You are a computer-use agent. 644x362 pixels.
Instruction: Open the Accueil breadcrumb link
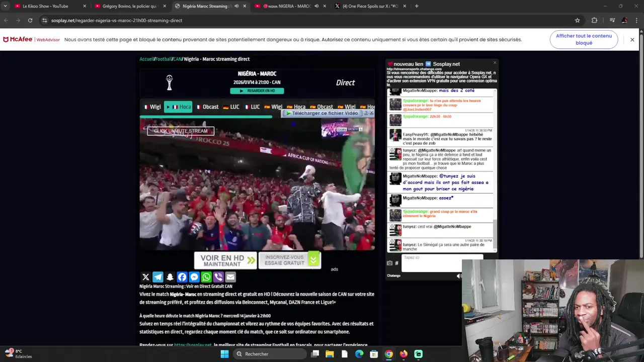(x=146, y=59)
